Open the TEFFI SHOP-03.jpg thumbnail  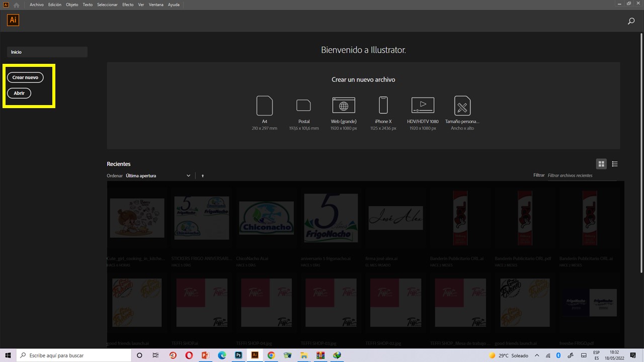point(331,303)
